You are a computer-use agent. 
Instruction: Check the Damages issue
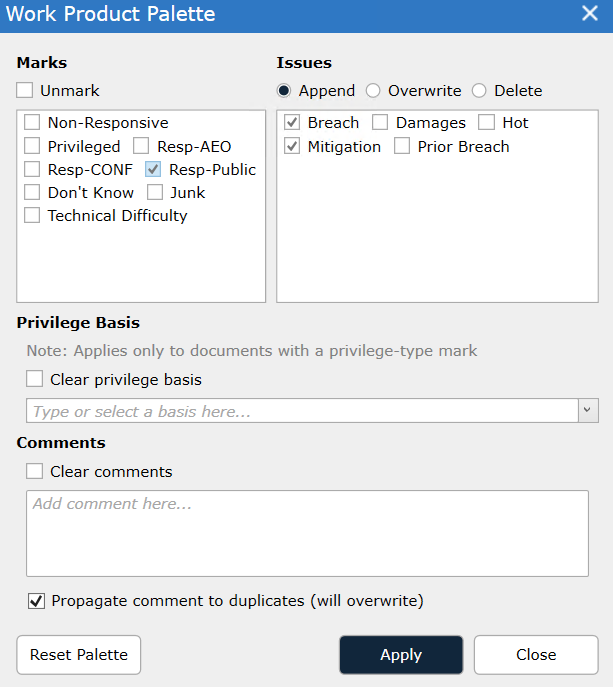pyautogui.click(x=380, y=123)
